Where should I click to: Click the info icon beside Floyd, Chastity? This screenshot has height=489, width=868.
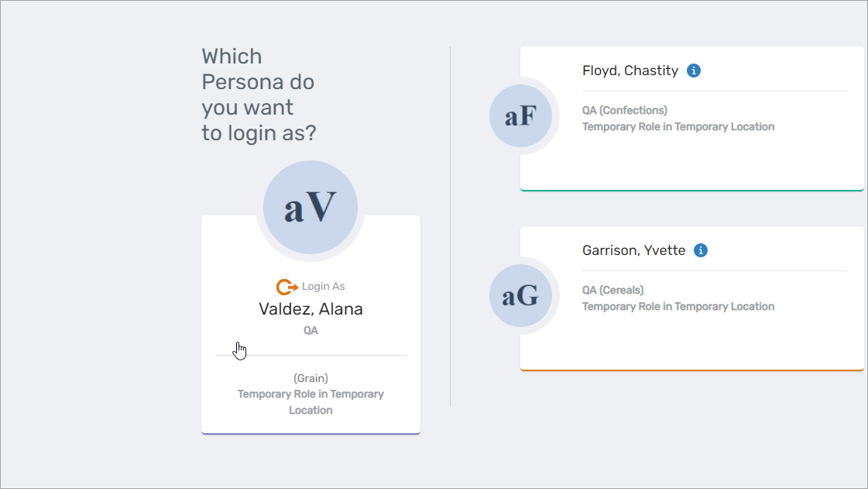coord(694,70)
